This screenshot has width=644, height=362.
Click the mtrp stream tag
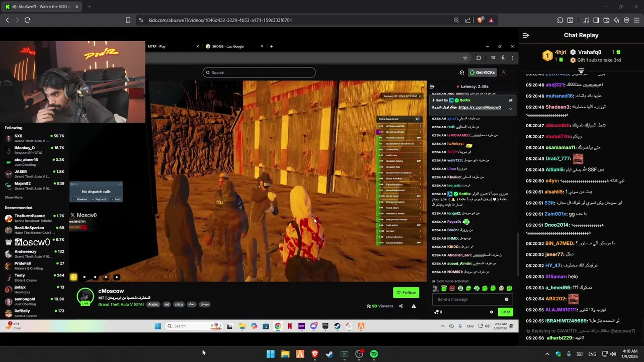pos(179,304)
